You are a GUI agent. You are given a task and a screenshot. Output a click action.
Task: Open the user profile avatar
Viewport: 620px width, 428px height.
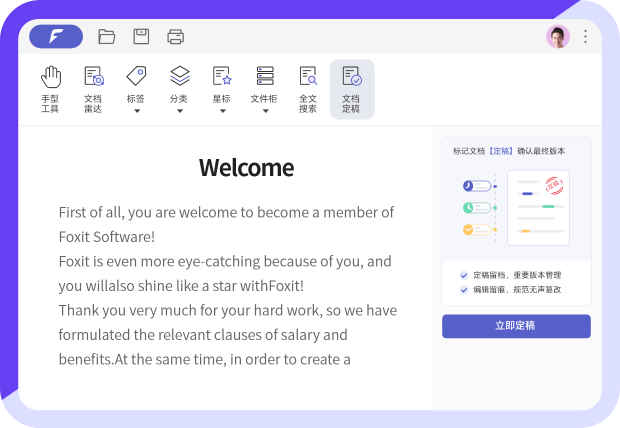pyautogui.click(x=558, y=37)
